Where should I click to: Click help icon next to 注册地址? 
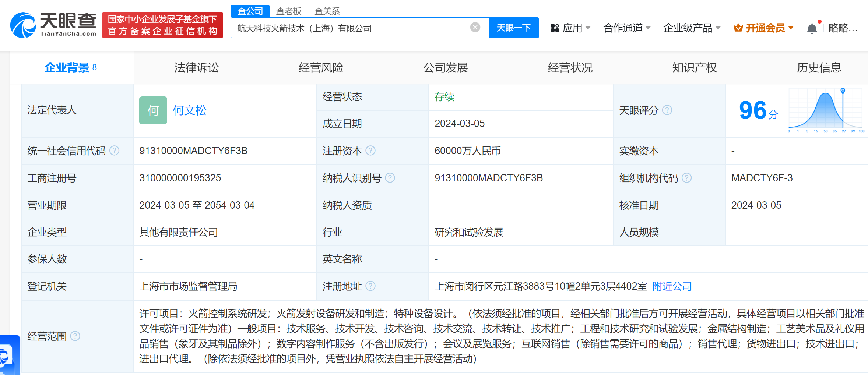pos(370,286)
